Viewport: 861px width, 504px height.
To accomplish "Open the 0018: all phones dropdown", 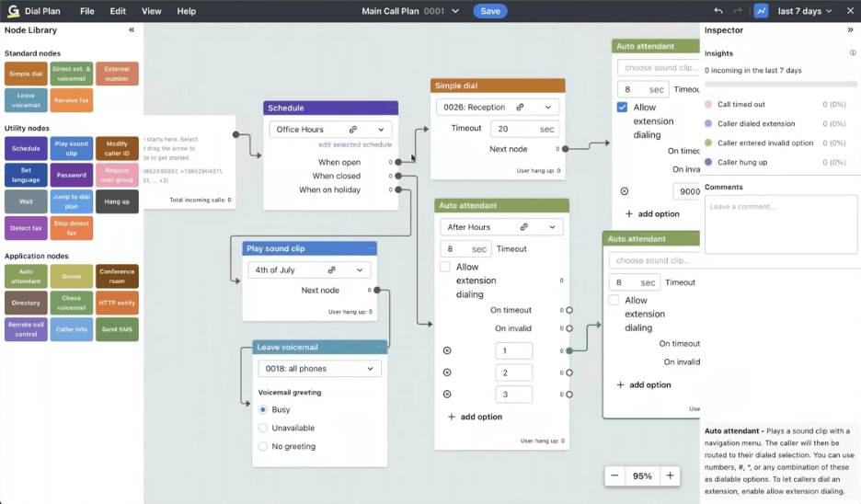I will 318,369.
